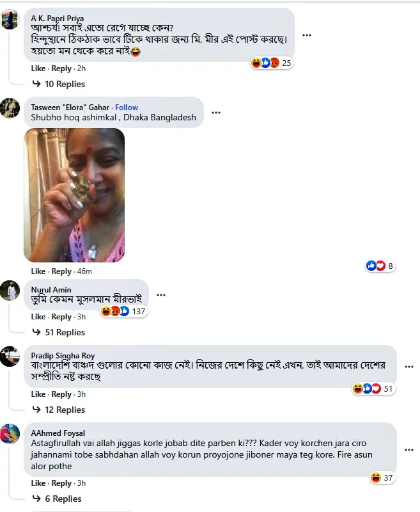
Task: Open three-dot menu beside Nurul Amin's comment
Action: (x=161, y=295)
